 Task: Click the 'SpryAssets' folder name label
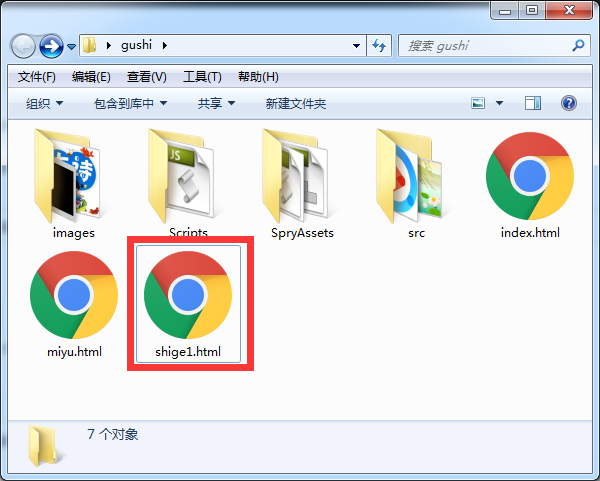tap(302, 233)
